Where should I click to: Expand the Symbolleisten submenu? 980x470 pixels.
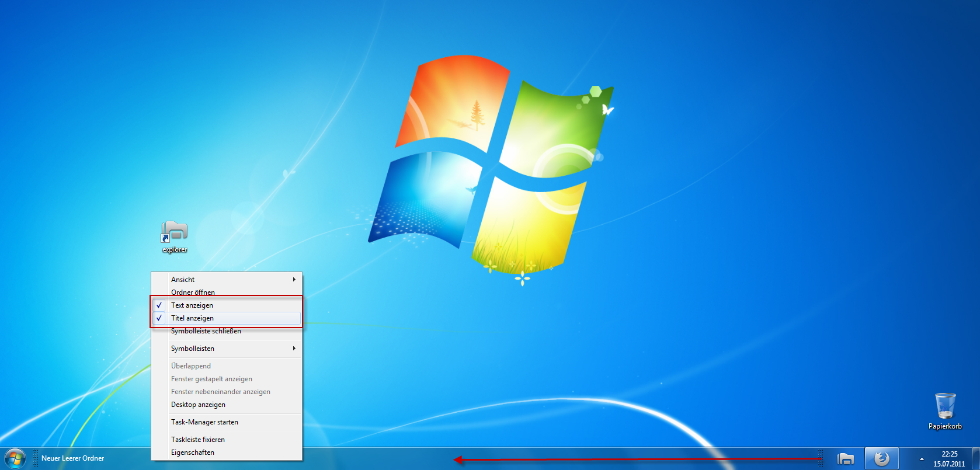coord(227,349)
